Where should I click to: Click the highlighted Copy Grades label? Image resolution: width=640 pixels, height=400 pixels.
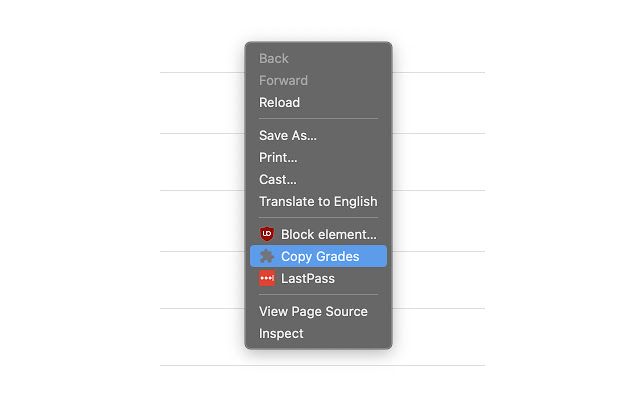click(320, 256)
